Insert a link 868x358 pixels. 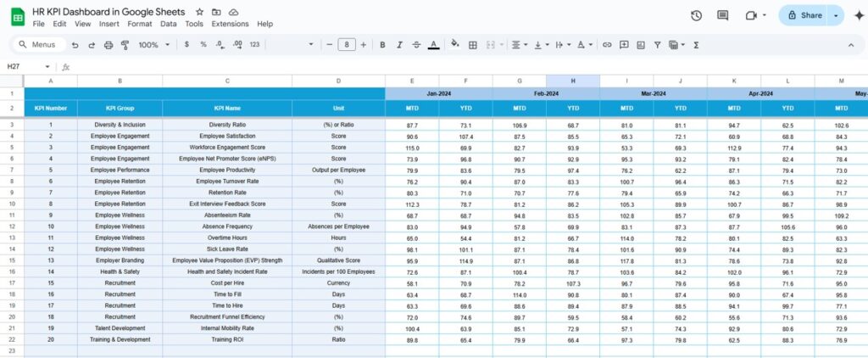[607, 45]
